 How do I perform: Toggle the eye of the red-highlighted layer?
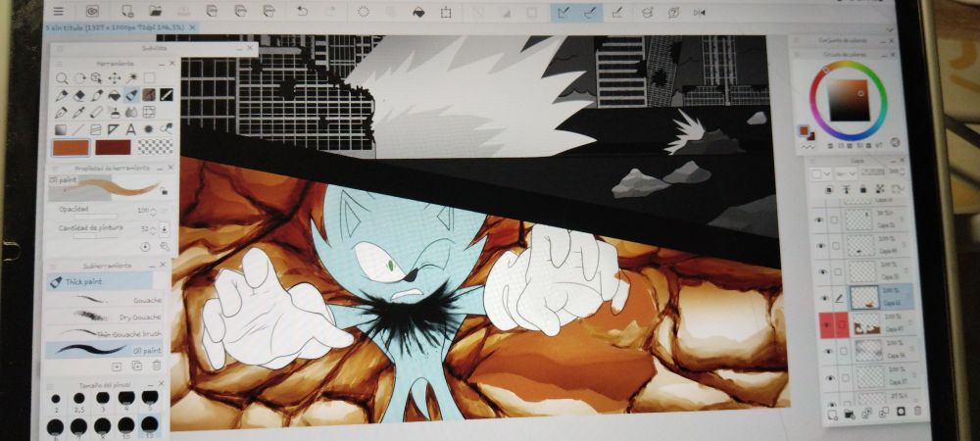click(x=827, y=325)
